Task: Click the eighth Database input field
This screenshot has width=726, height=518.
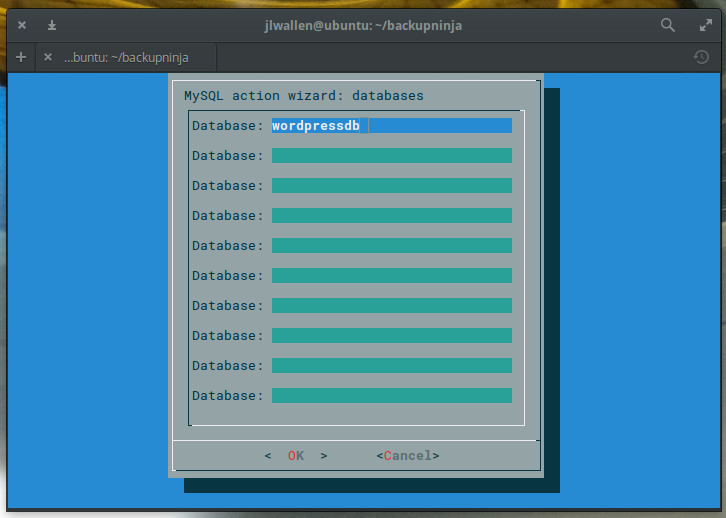Action: point(391,336)
